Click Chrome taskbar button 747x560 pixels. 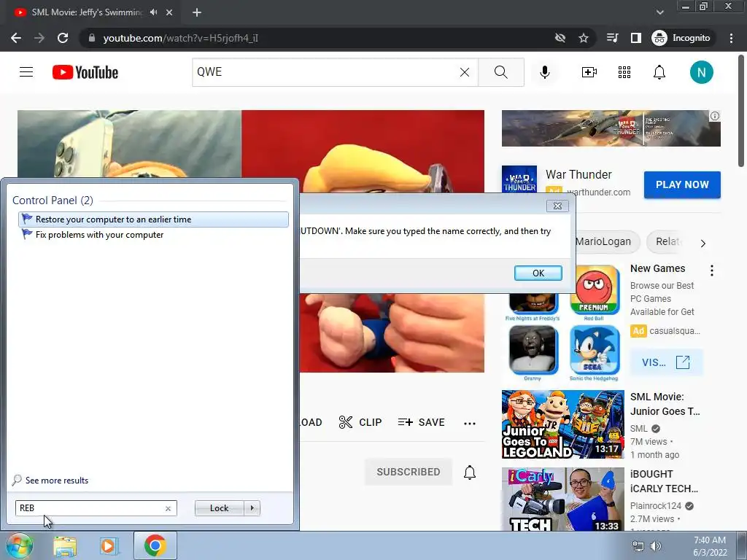(x=155, y=545)
